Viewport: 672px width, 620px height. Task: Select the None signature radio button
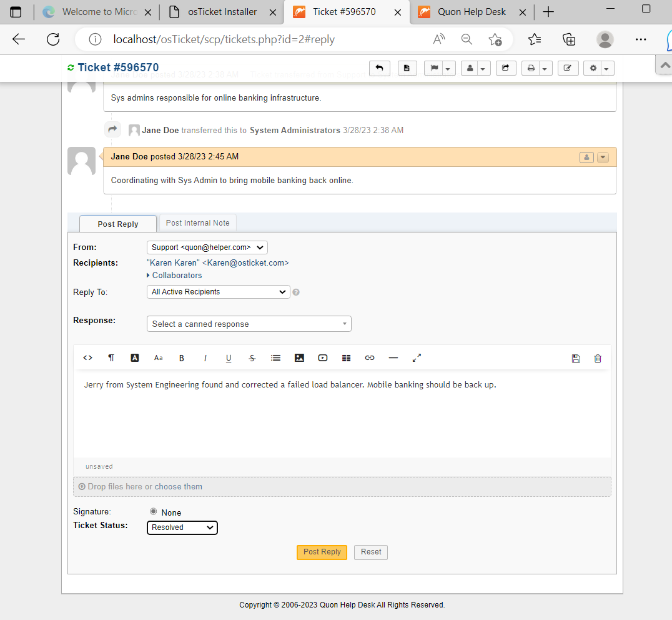click(153, 511)
